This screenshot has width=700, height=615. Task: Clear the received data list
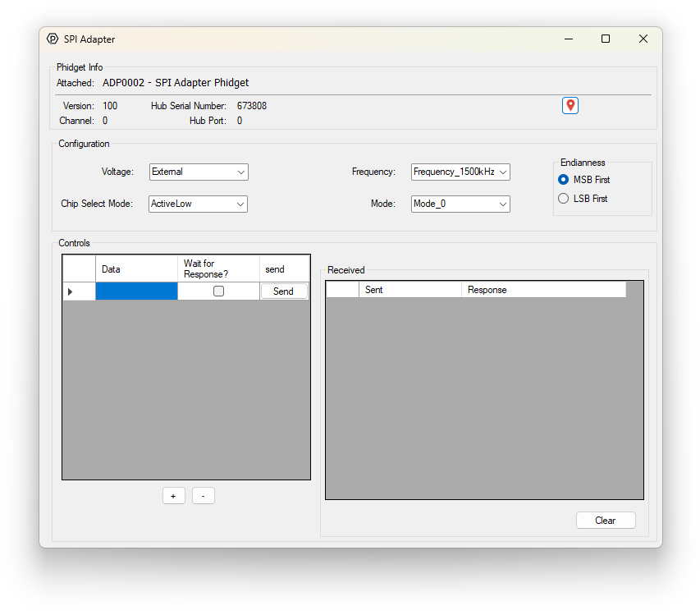click(605, 521)
